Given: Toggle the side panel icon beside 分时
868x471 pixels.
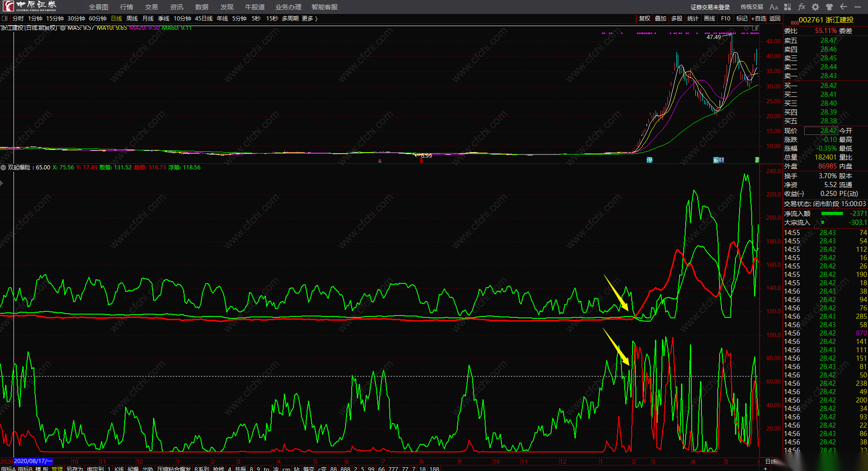Looking at the screenshot, I should pos(5,19).
